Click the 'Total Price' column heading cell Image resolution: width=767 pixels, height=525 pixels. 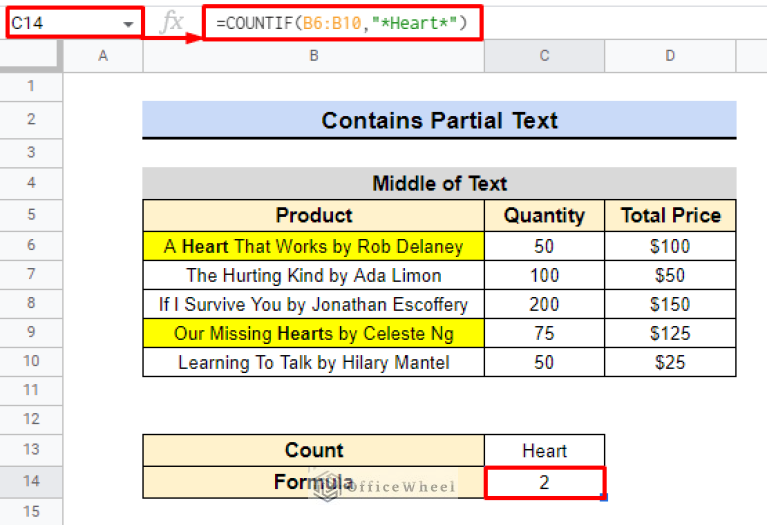click(x=670, y=215)
